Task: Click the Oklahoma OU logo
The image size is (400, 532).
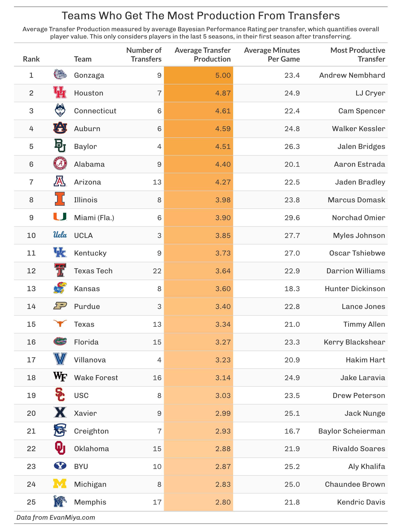Action: [x=60, y=448]
